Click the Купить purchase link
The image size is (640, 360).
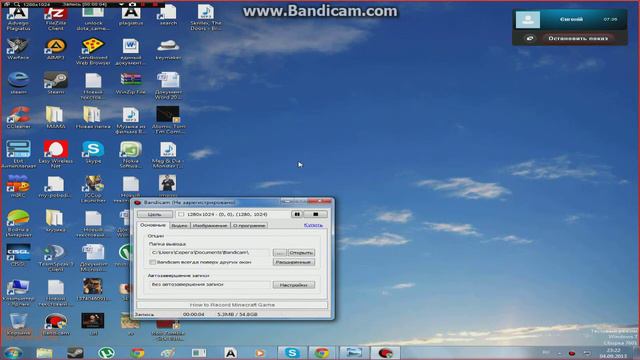313,225
